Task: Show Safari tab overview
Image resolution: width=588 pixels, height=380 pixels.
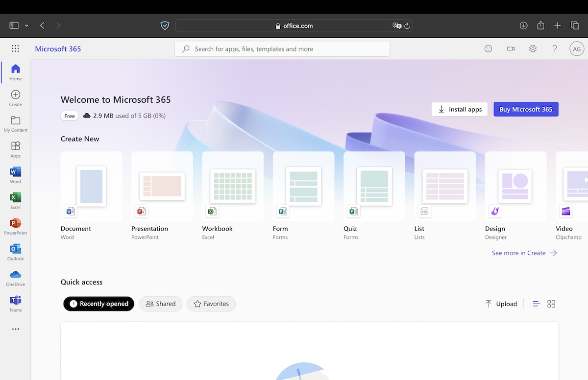Action: 575,25
